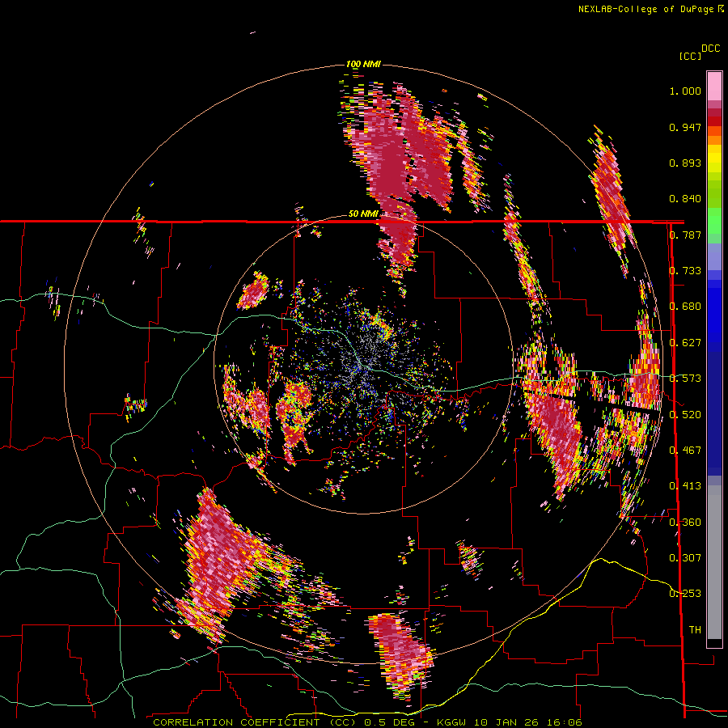Click the 0.787 scale value
728x728 pixels.
[x=685, y=235]
